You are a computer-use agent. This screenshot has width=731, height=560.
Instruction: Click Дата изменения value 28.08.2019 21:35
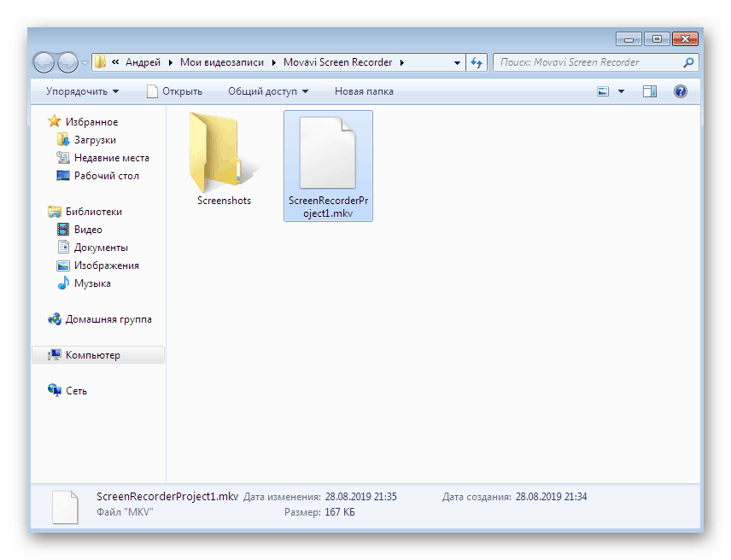click(361, 497)
